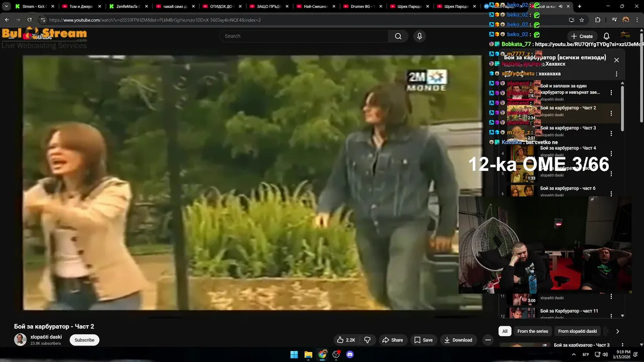Open the more actions ellipsis below video

pyautogui.click(x=488, y=340)
